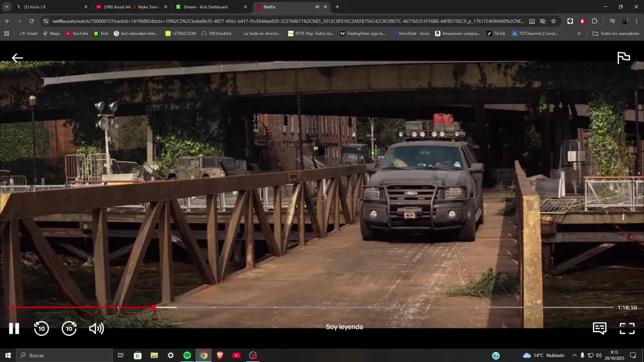Open the Chrome three-dot menu
Screen dimensions: 644x362
[x=636, y=21]
